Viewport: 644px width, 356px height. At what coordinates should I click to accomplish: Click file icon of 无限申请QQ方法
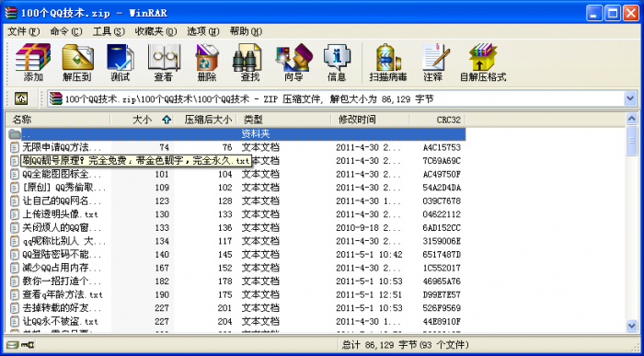pyautogui.click(x=15, y=147)
